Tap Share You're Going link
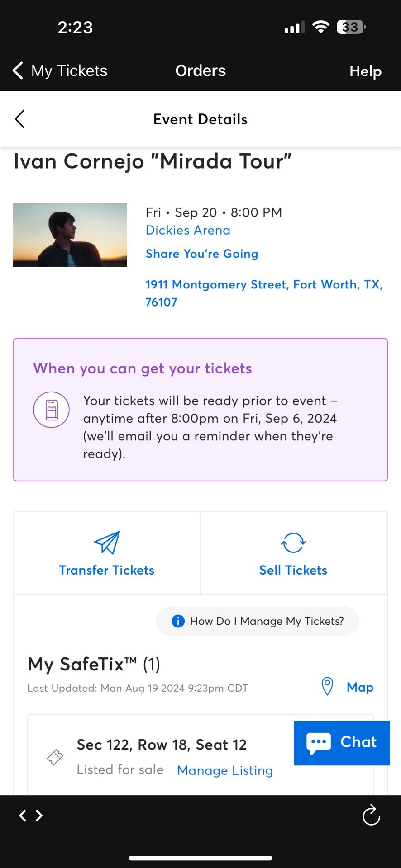The height and width of the screenshot is (868, 401). [x=202, y=254]
